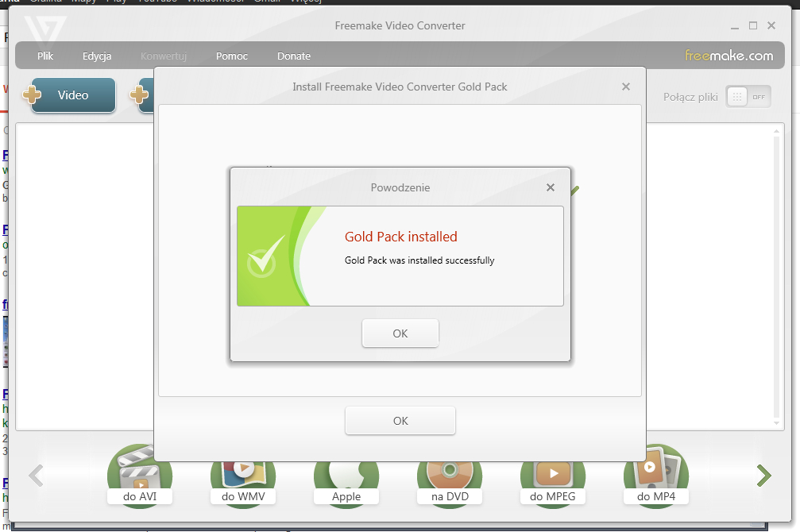Close the Freemake Video Converter window

[771, 25]
